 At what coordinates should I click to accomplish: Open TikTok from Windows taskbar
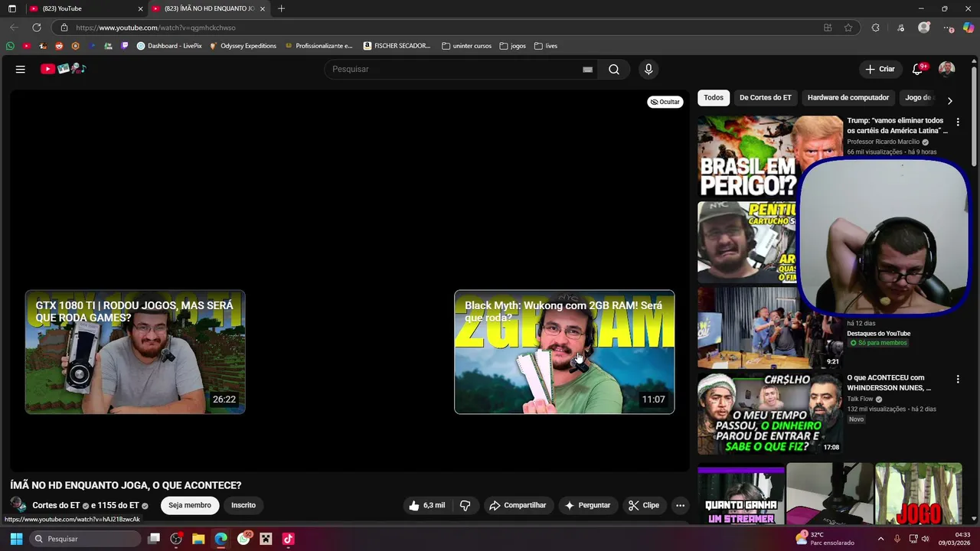(x=288, y=539)
